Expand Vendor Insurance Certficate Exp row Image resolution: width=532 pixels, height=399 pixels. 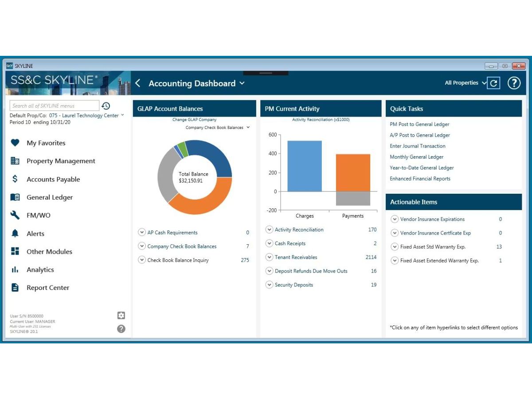pos(395,233)
